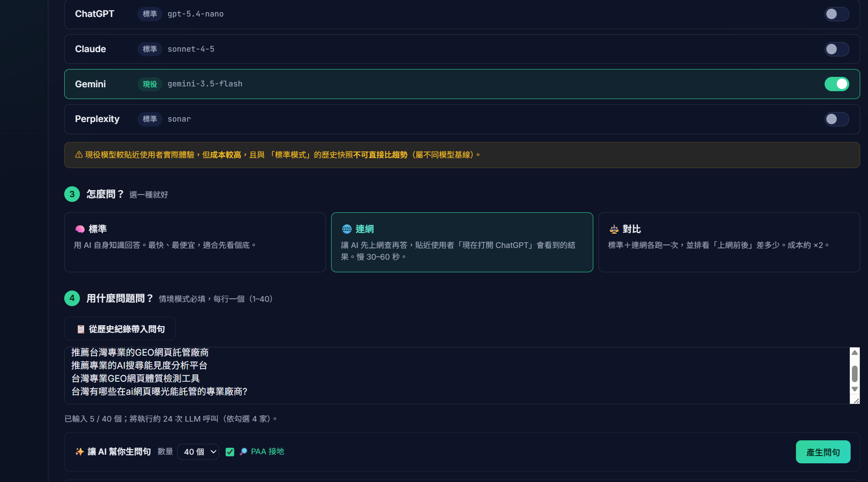
Task: Click the Gemini provider name
Action: 90,84
